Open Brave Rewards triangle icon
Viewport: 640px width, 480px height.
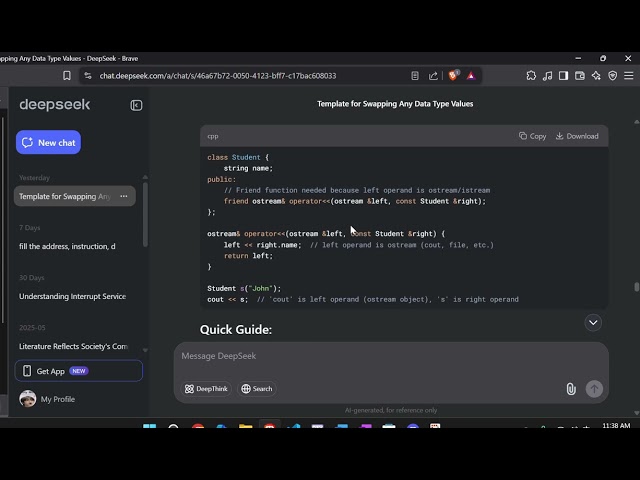coord(471,76)
